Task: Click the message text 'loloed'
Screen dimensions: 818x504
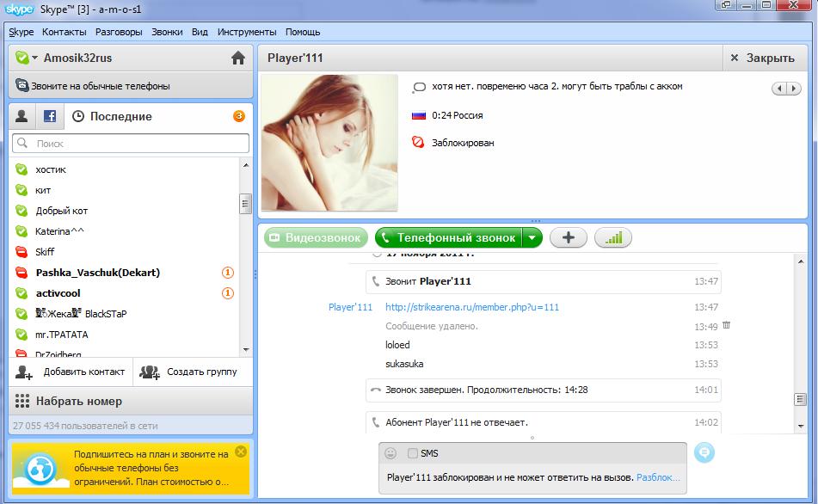Action: 397,345
